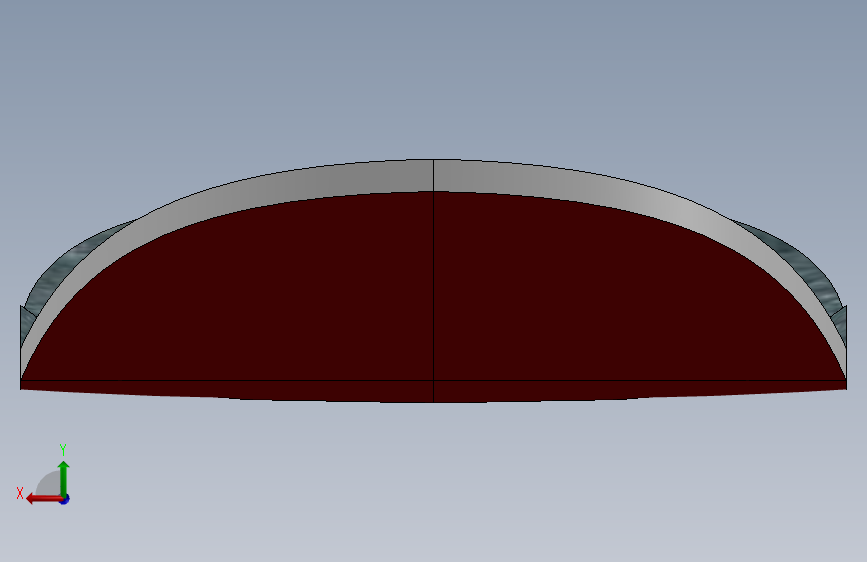
Task: Pick the vertical center seam edge of the model
Action: click(434, 280)
